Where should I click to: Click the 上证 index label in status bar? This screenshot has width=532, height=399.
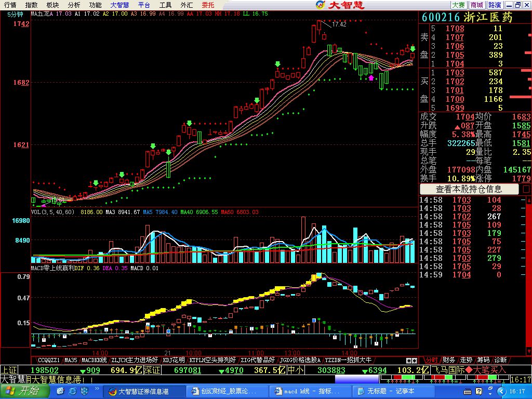tap(8, 370)
